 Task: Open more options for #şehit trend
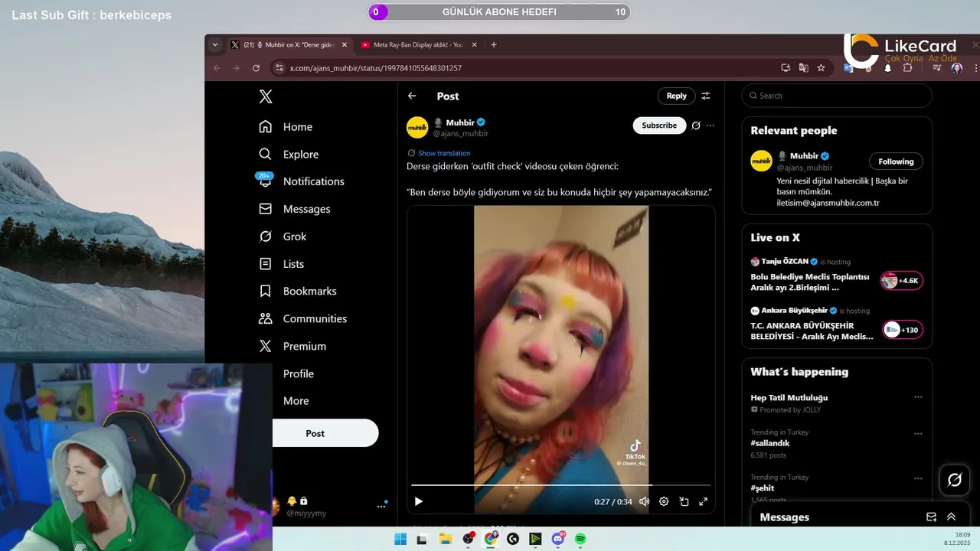coord(918,478)
